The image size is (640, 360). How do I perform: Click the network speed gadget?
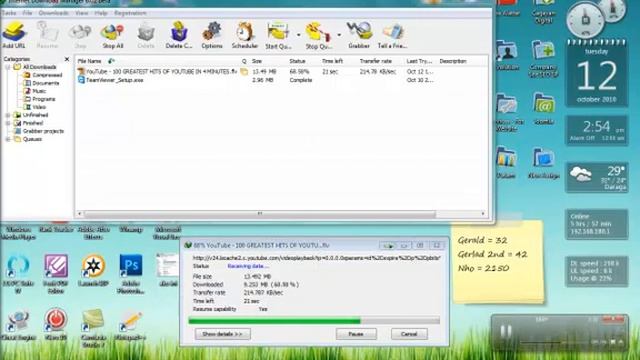[x=597, y=271]
